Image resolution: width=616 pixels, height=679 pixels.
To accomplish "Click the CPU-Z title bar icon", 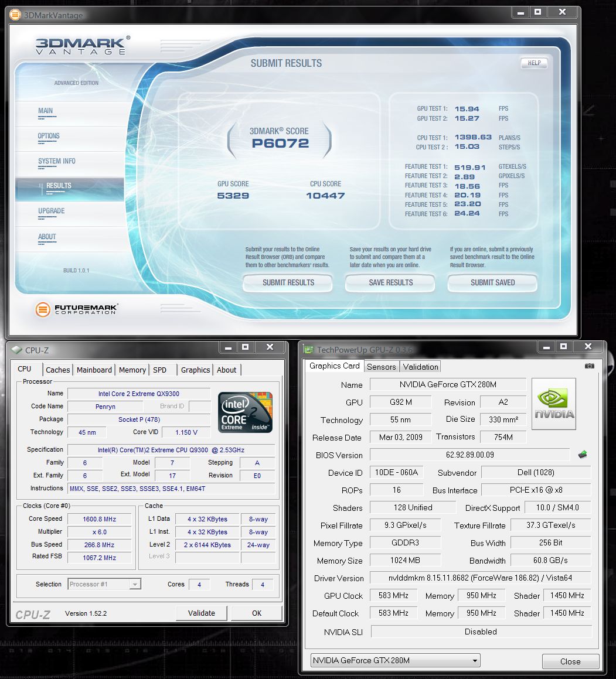I will [x=16, y=350].
